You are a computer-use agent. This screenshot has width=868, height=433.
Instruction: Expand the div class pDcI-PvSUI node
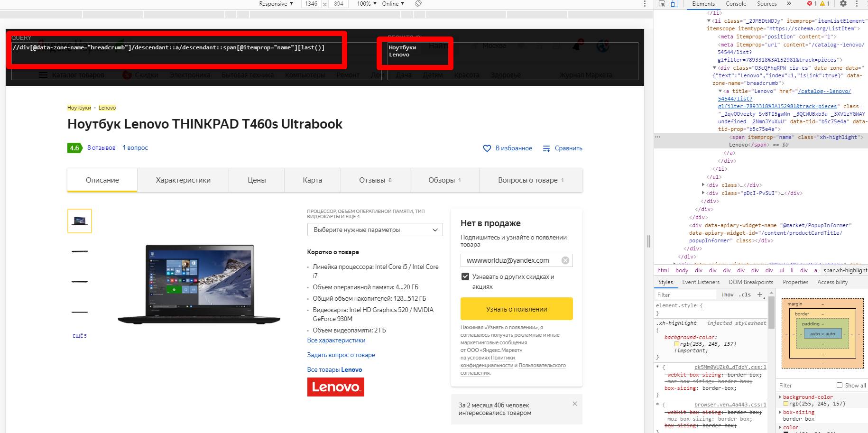tap(703, 193)
